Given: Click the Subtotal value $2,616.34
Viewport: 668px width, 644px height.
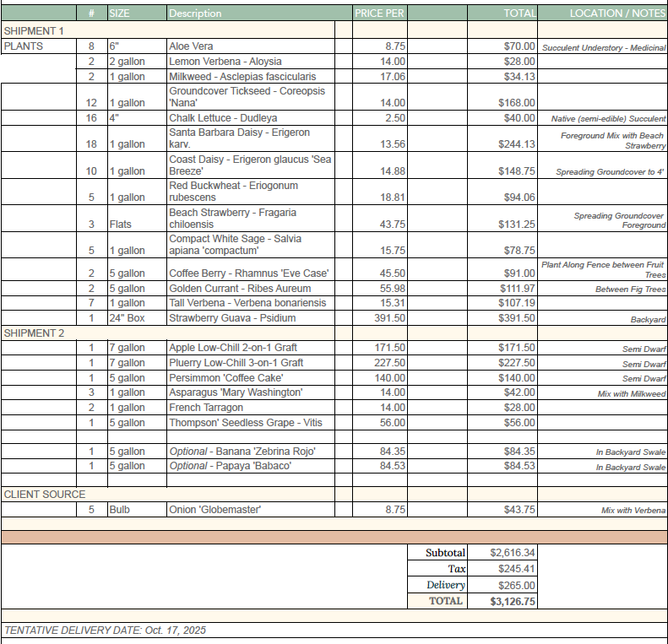Looking at the screenshot, I should [512, 553].
